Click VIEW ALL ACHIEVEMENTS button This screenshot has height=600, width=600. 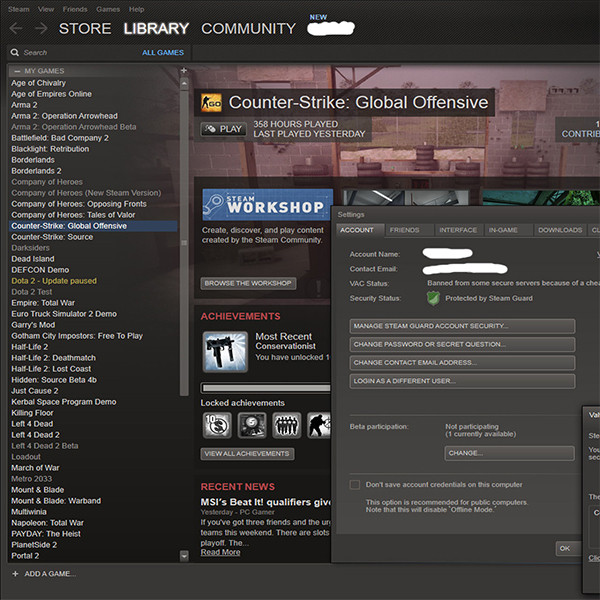tap(247, 454)
